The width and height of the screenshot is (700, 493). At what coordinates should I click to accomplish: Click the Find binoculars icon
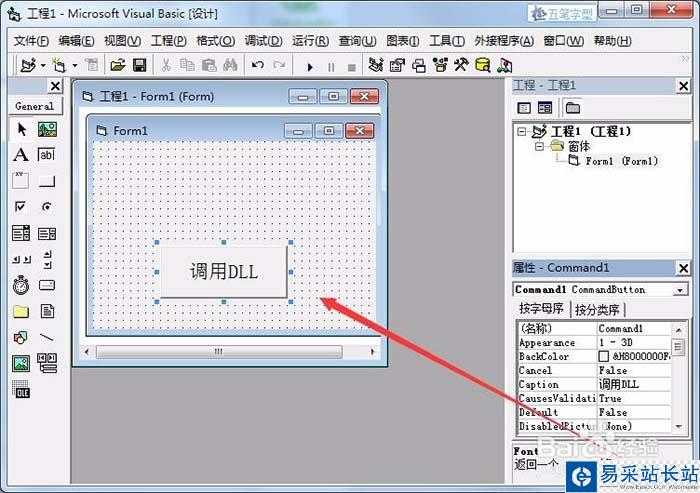[x=230, y=65]
